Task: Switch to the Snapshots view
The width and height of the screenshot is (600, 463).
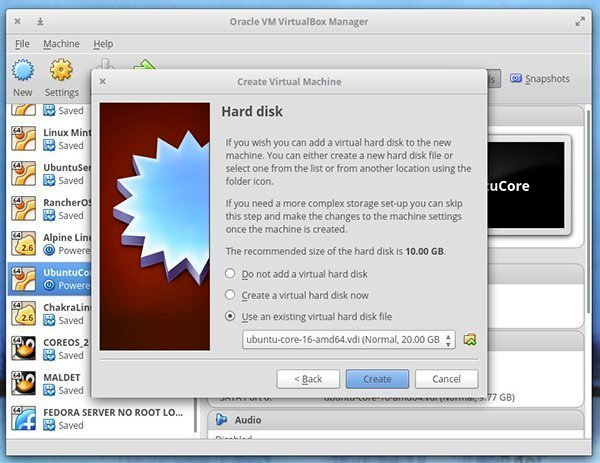Action: coord(540,79)
